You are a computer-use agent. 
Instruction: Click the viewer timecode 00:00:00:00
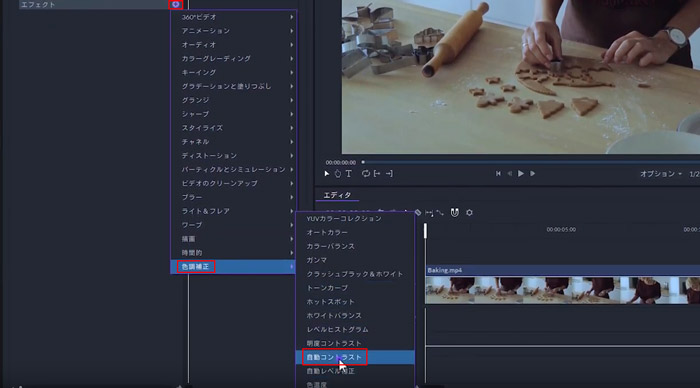pos(341,163)
